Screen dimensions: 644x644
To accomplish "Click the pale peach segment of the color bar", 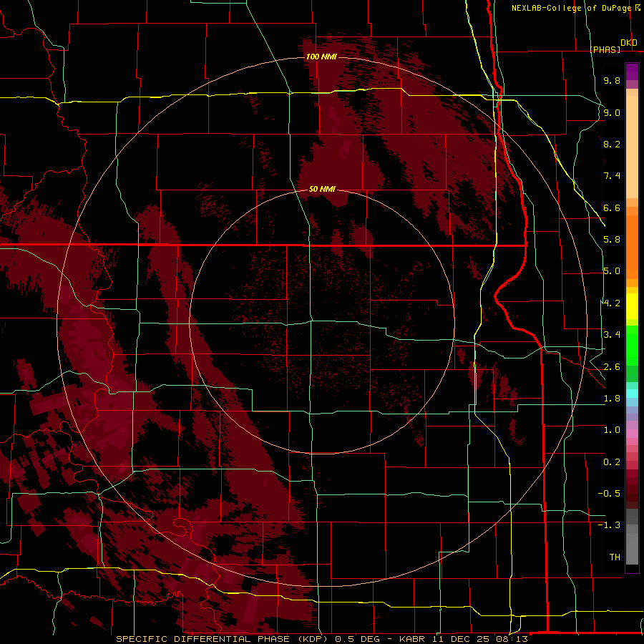I will click(x=632, y=147).
